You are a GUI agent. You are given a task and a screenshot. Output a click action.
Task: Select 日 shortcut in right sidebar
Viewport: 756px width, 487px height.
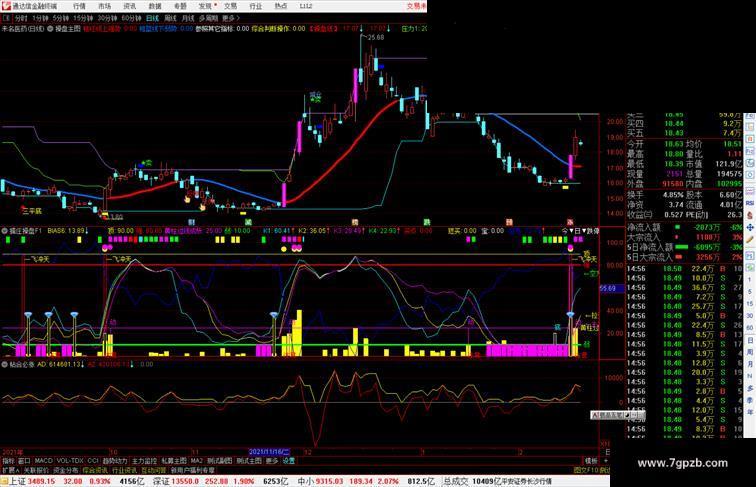tap(750, 340)
